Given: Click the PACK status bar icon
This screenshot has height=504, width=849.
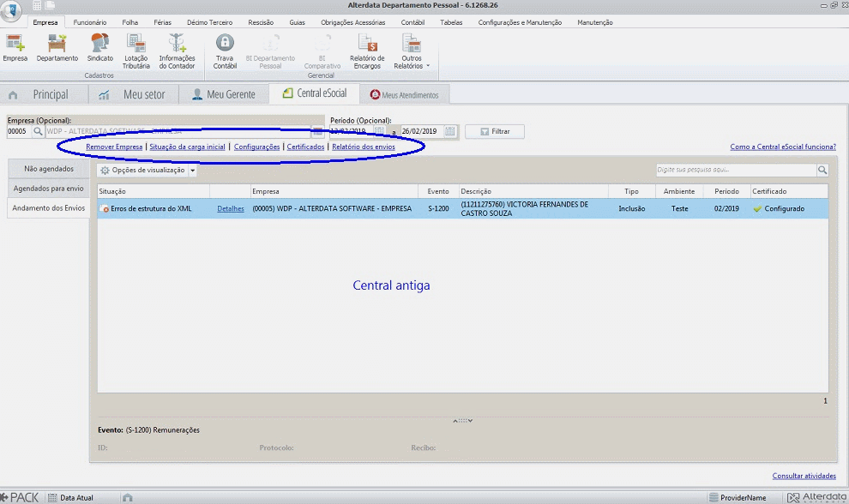Looking at the screenshot, I should click(20, 497).
